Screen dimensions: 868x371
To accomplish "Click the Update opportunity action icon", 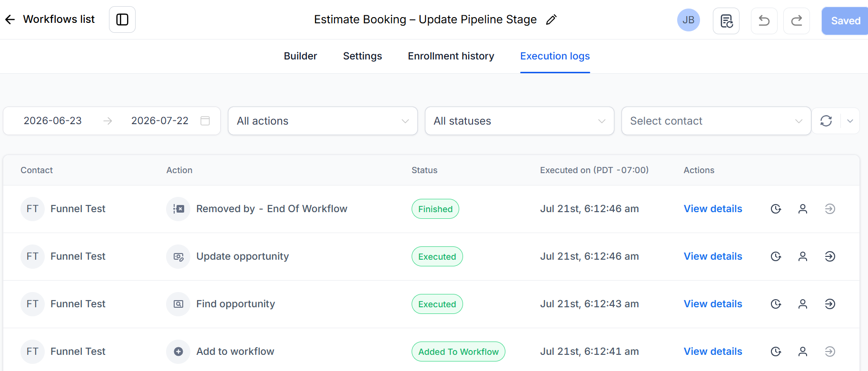I will coord(178,256).
